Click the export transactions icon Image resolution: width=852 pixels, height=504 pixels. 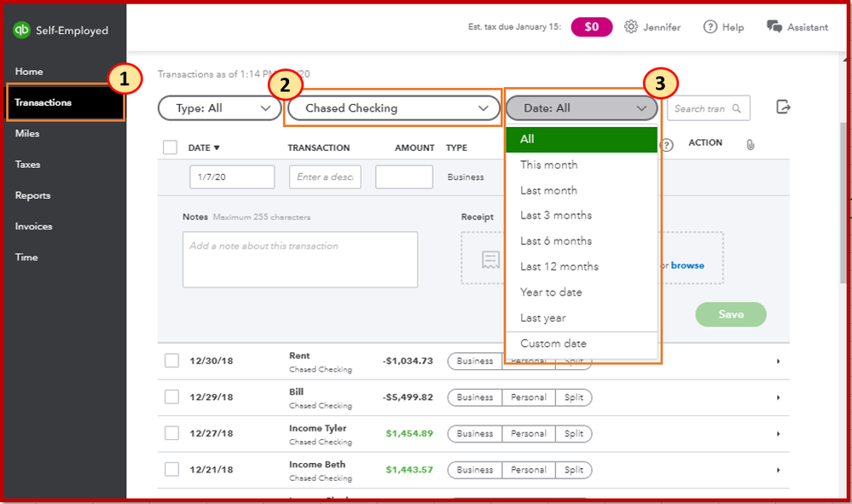click(x=782, y=107)
